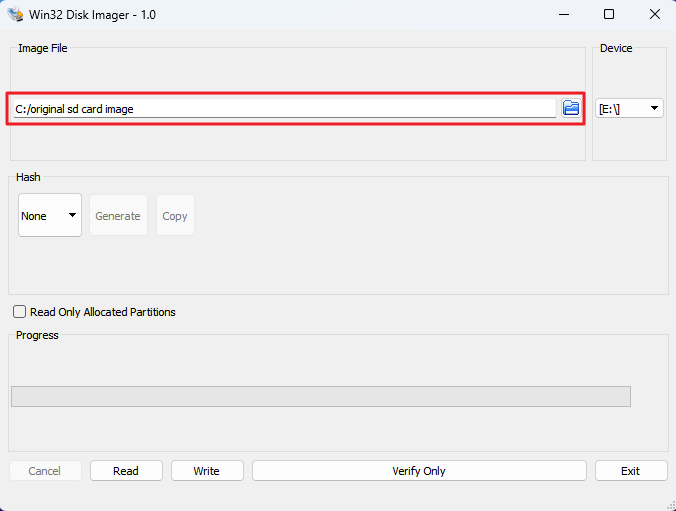
Task: Click the Win32 Disk Imager title bar icon
Action: [x=15, y=15]
